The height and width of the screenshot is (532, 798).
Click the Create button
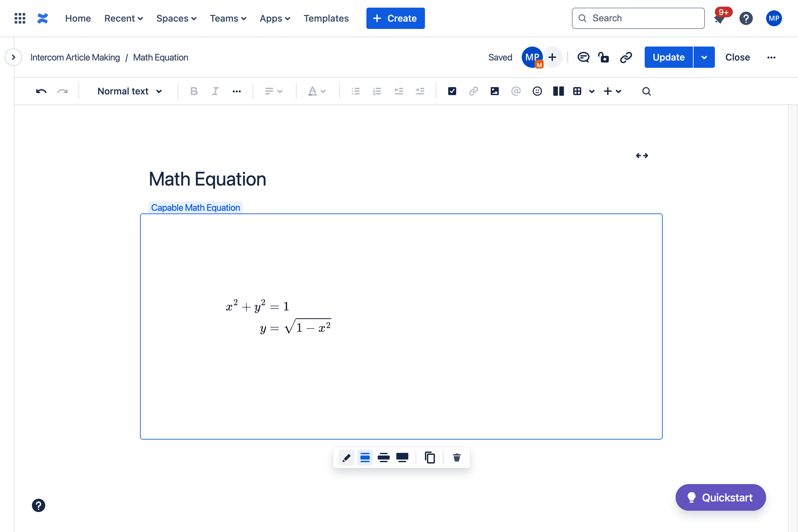pos(395,18)
